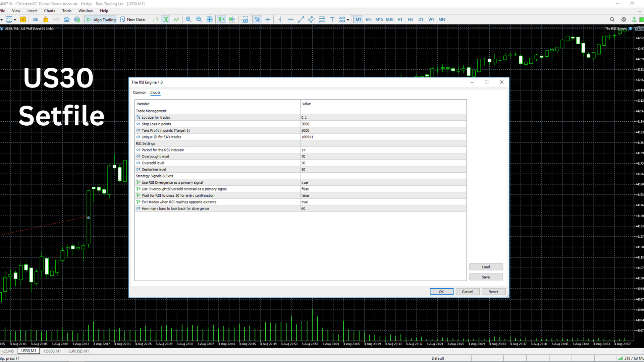Switch chart to candlesticks

pyautogui.click(x=166, y=19)
